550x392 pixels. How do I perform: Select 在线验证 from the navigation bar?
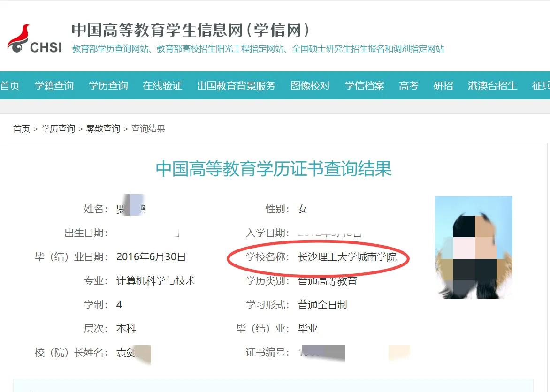click(162, 86)
